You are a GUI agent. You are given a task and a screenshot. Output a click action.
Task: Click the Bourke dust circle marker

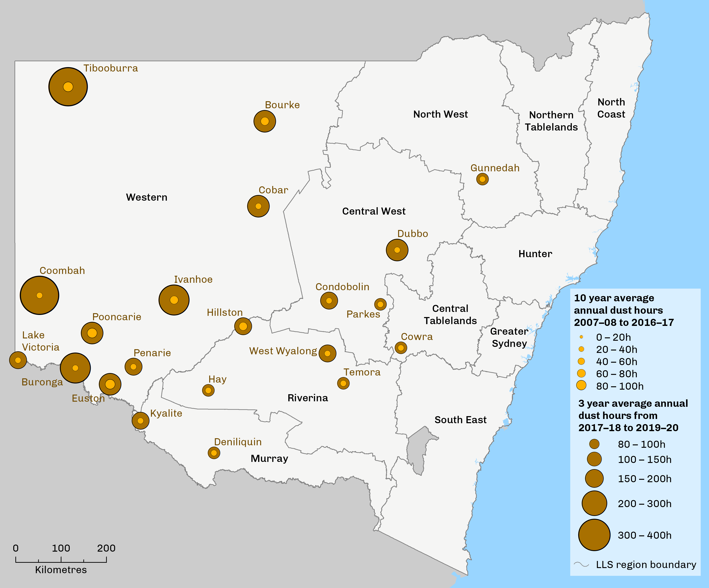tap(265, 121)
